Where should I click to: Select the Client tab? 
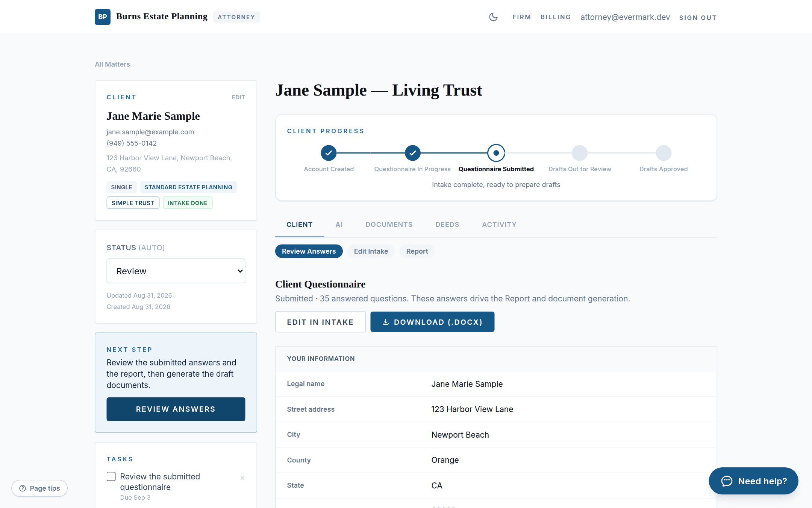coord(300,225)
